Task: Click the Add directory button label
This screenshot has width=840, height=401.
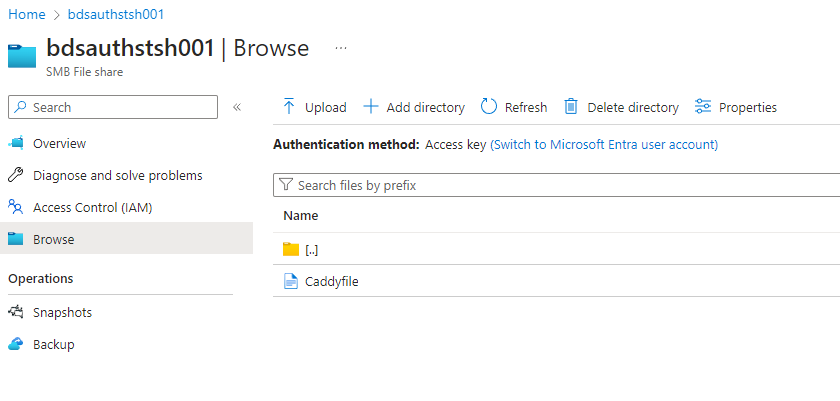Action: (425, 107)
